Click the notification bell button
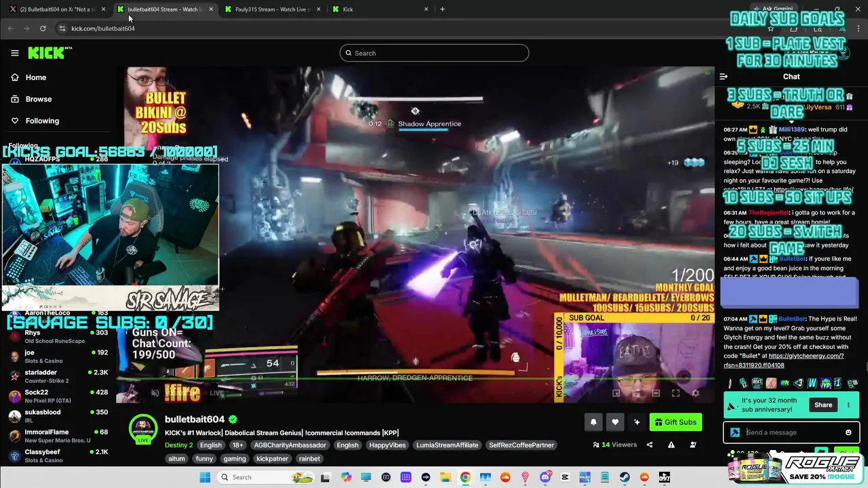868x488 pixels. pos(593,422)
